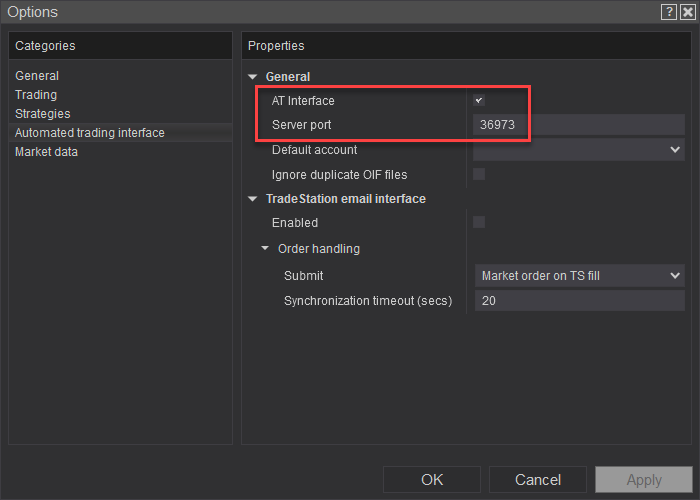Viewport: 700px width, 500px height.
Task: Collapse the General properties section
Action: (253, 77)
